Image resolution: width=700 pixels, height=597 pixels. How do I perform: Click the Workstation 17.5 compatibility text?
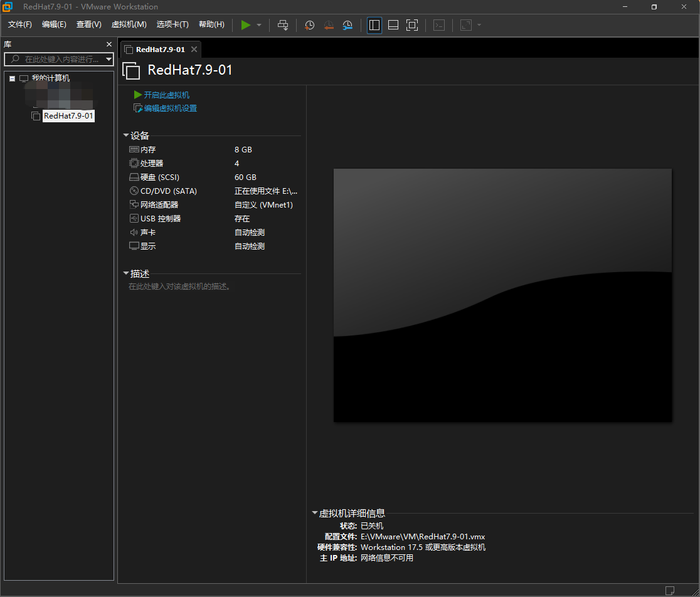click(423, 547)
